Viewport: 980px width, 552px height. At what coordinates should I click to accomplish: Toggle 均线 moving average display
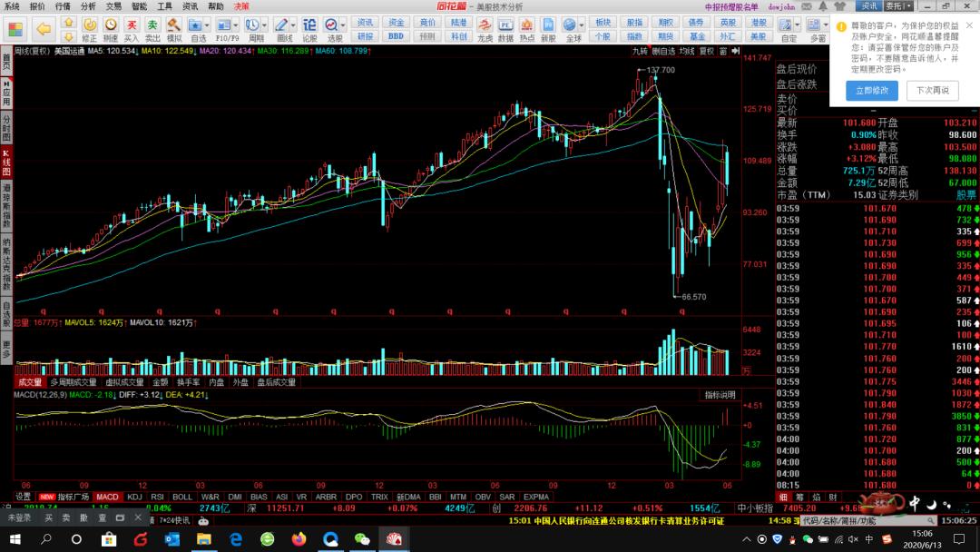click(686, 52)
